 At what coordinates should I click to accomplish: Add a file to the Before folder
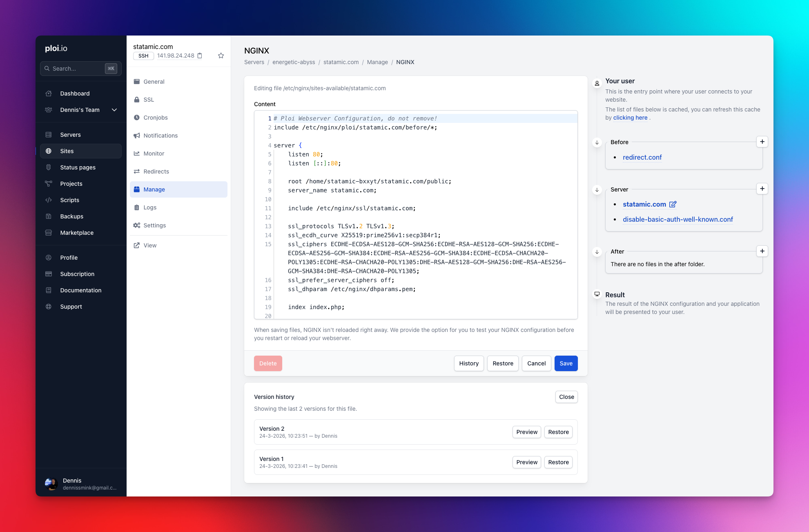[762, 142]
